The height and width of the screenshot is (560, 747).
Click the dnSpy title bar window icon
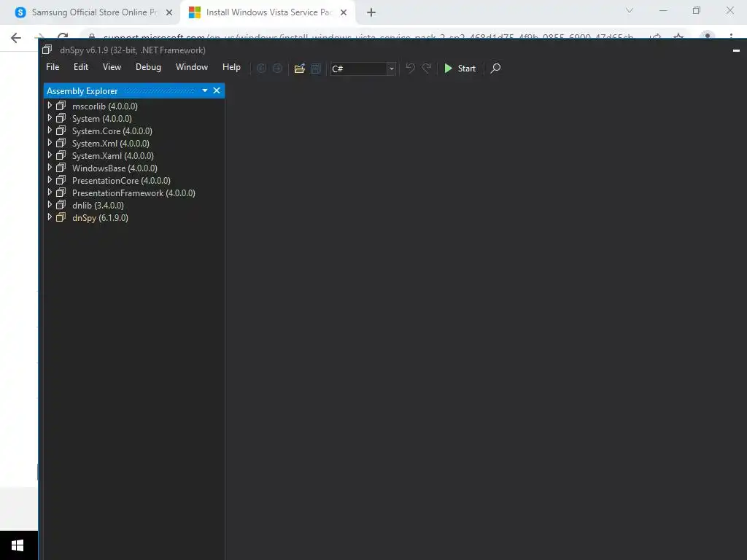[47, 50]
